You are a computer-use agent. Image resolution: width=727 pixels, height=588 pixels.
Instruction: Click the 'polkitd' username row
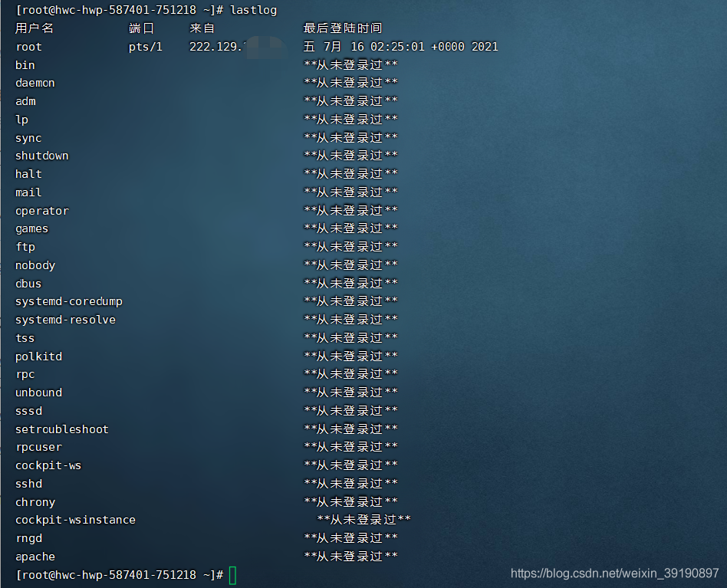38,356
